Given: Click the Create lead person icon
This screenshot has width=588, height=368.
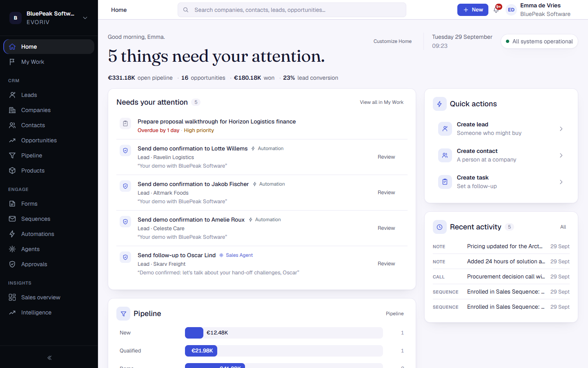Looking at the screenshot, I should pos(445,129).
